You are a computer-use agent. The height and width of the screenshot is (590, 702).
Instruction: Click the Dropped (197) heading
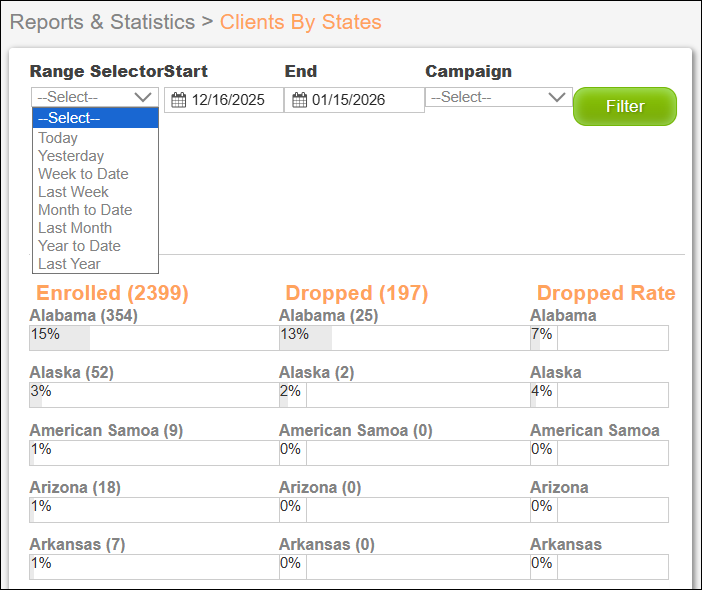pyautogui.click(x=357, y=293)
